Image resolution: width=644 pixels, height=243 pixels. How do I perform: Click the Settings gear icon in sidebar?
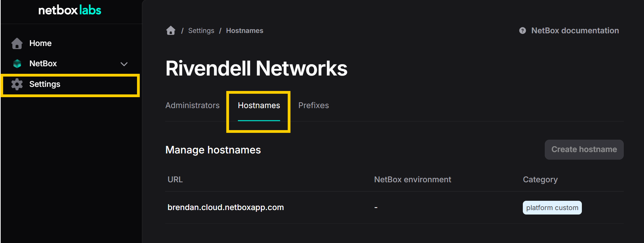[17, 84]
